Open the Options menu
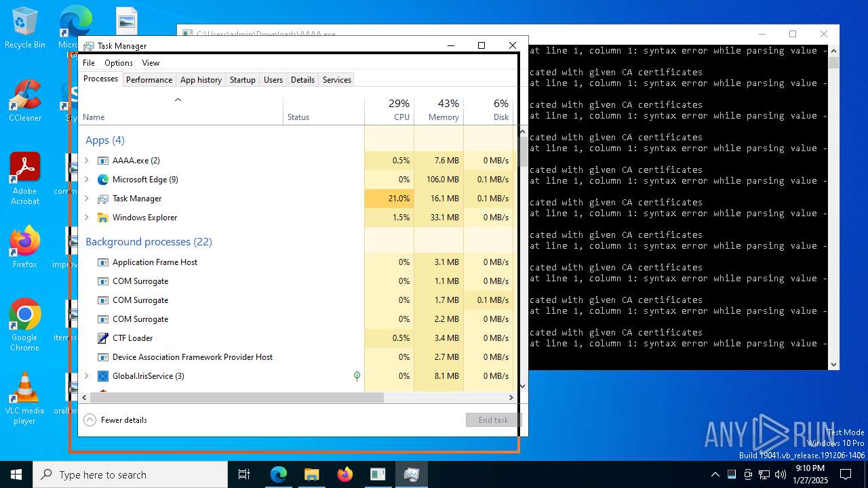The image size is (868, 488). tap(119, 63)
